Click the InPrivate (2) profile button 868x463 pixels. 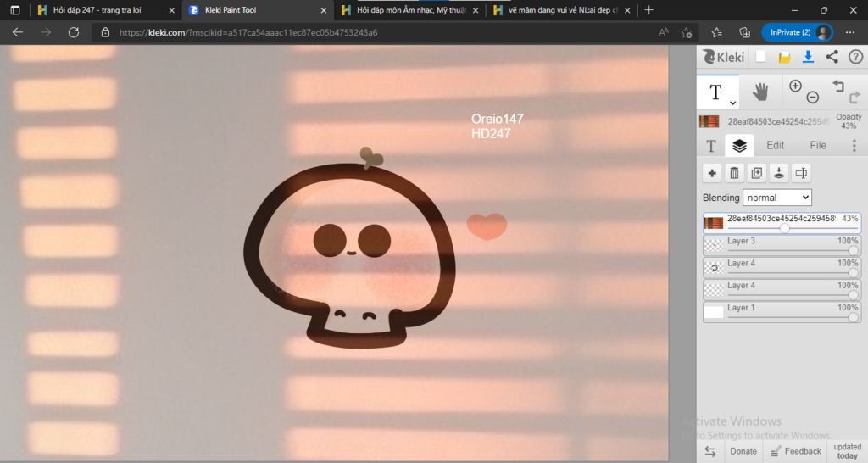click(797, 33)
